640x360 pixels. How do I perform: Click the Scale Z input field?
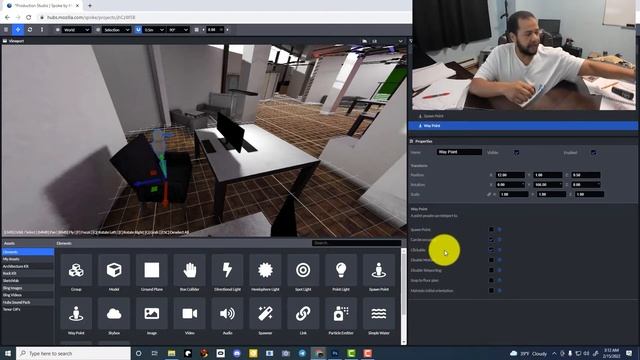[589, 195]
